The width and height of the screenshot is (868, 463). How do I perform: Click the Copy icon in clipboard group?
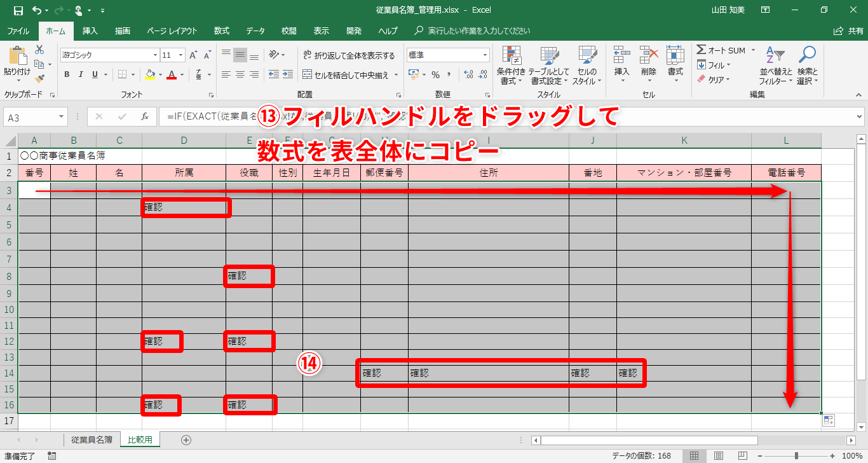(39, 64)
